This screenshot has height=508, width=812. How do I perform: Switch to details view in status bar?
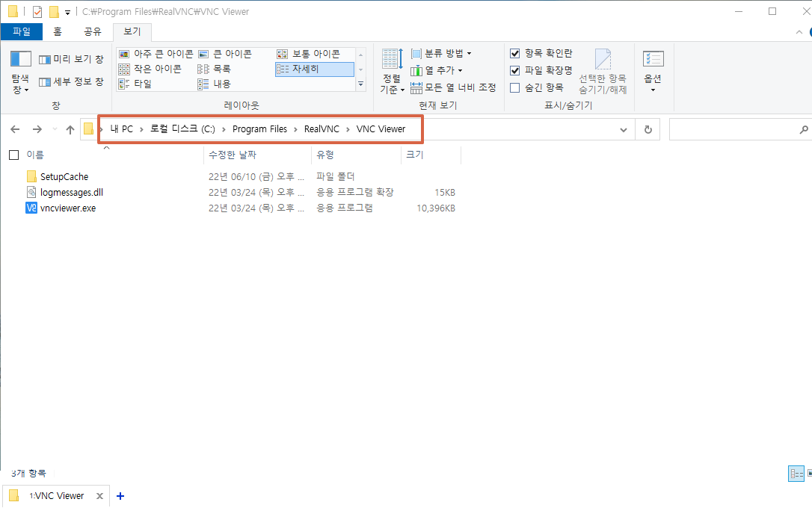pos(796,474)
